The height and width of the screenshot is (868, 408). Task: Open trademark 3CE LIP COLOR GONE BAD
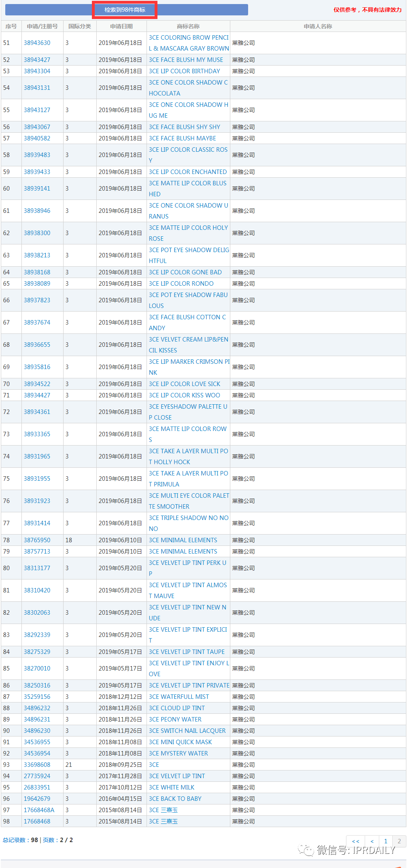(185, 272)
